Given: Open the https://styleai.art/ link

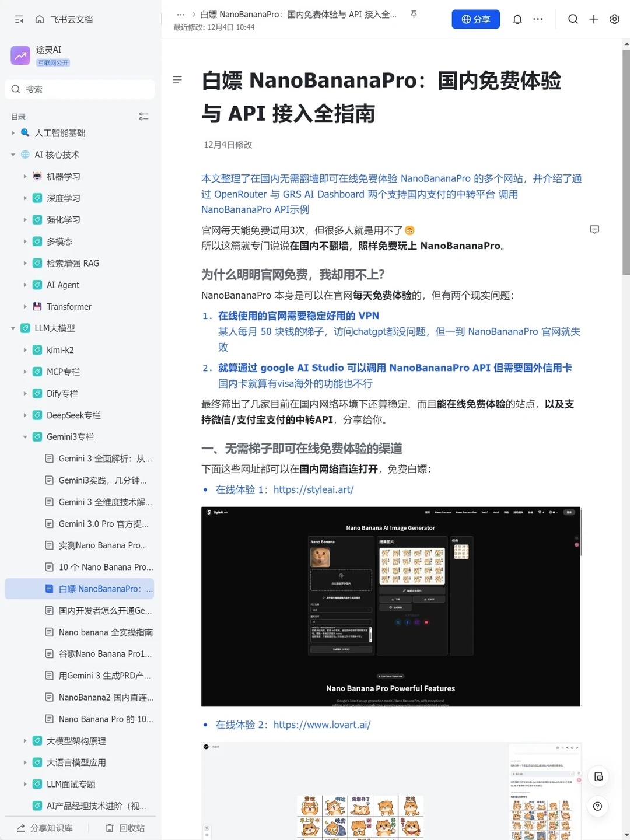Looking at the screenshot, I should [x=313, y=489].
